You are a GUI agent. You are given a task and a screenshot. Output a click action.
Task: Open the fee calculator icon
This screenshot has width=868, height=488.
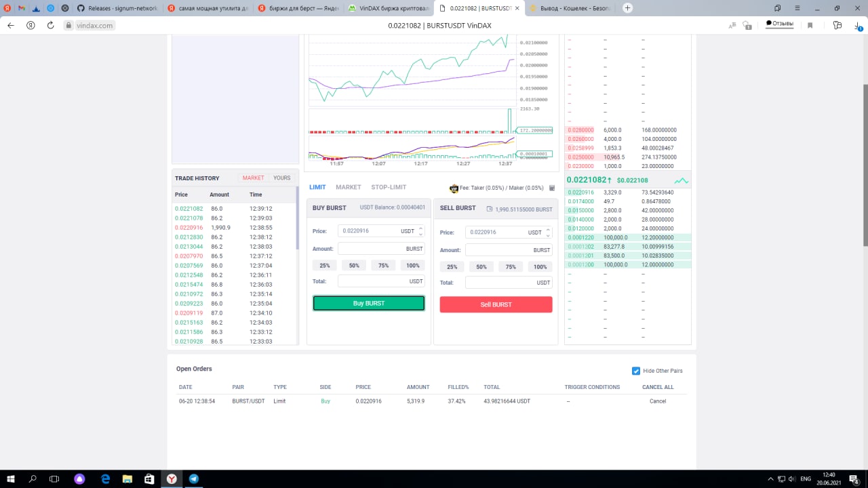point(552,188)
